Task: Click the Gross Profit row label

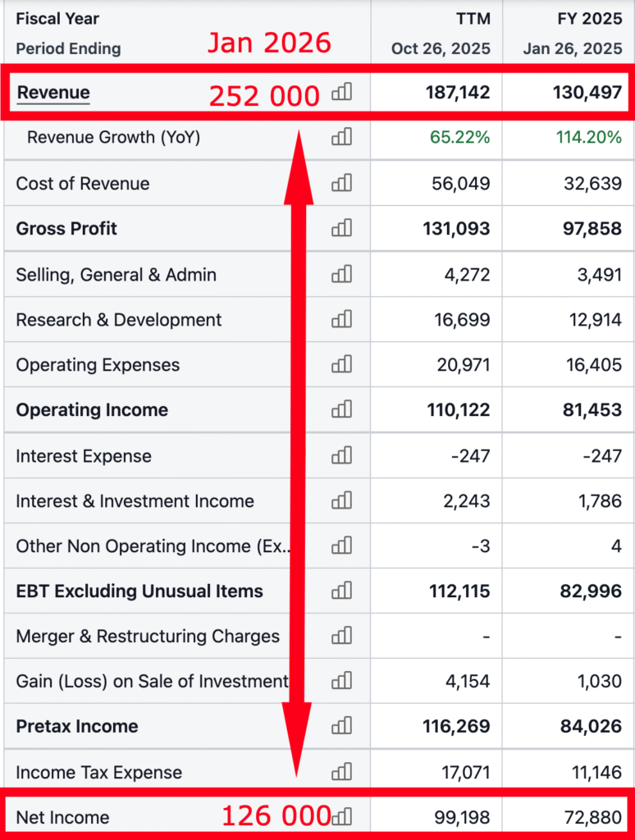Action: [66, 228]
